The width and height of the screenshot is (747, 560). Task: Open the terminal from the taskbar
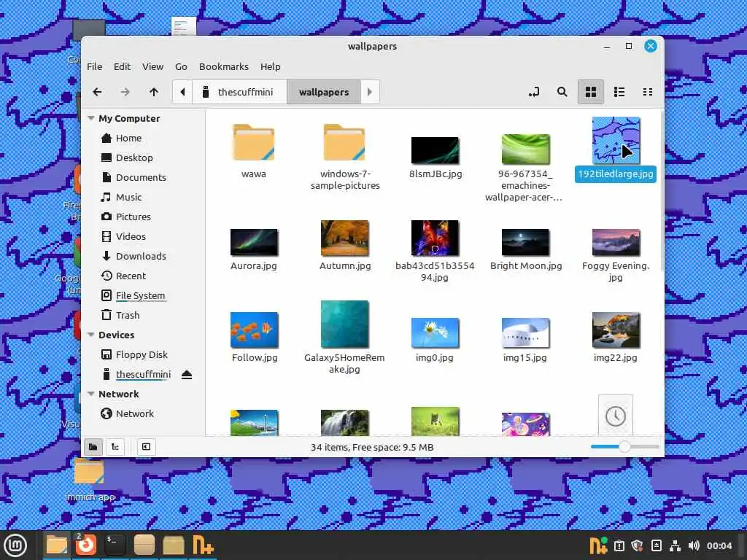(x=115, y=545)
